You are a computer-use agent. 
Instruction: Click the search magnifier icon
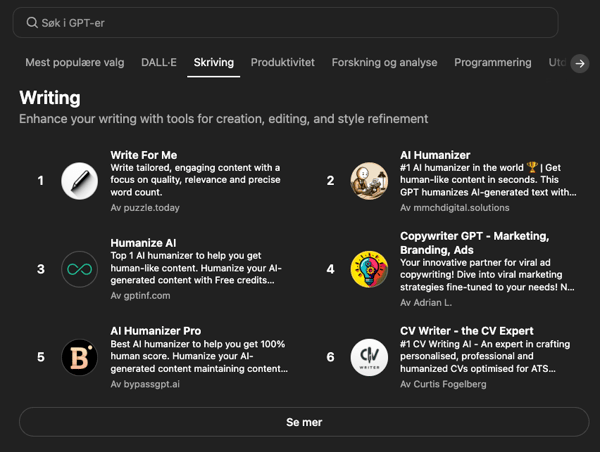(32, 23)
